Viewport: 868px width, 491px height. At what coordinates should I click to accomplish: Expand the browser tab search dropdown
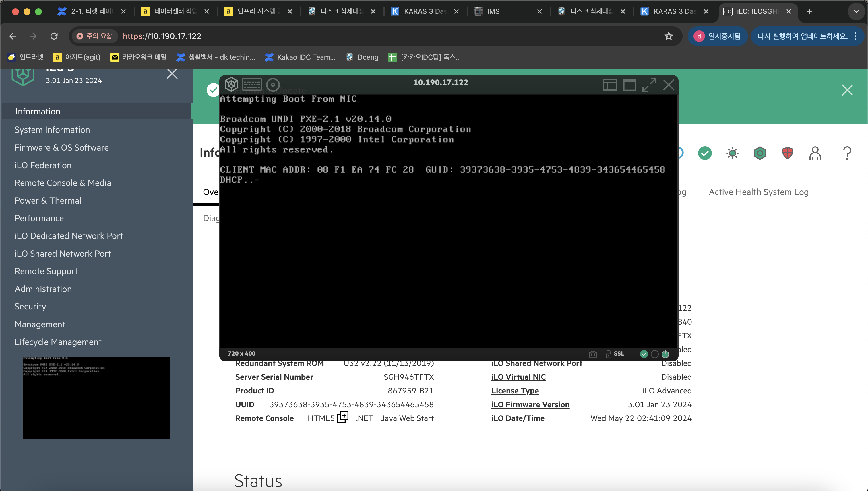click(856, 11)
